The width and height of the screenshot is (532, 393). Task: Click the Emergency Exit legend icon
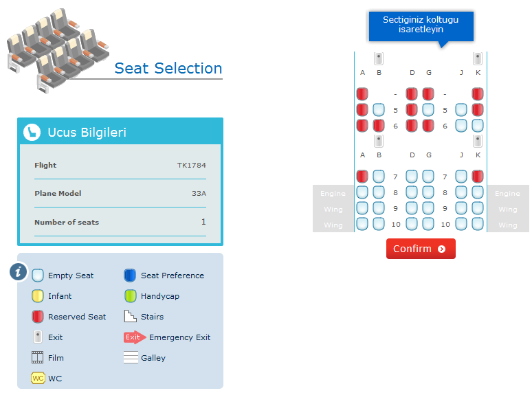point(134,337)
